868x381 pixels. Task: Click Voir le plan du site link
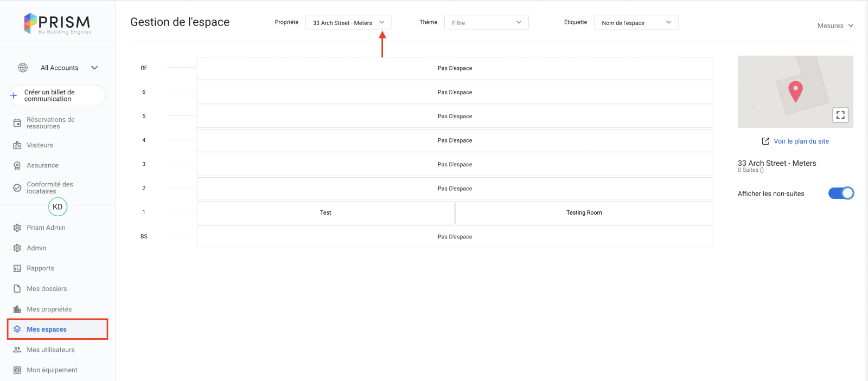tap(801, 141)
